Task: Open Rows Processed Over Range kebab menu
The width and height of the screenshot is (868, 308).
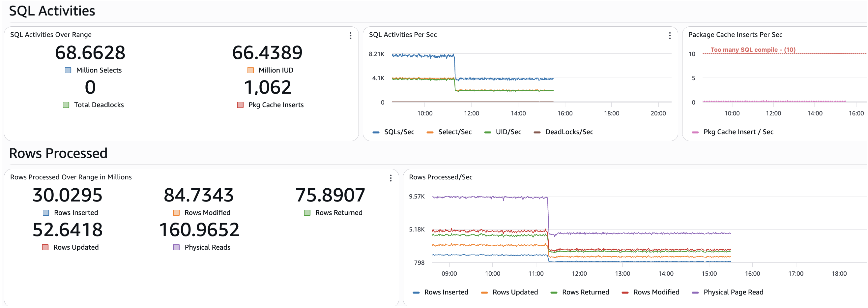Action: tap(391, 178)
